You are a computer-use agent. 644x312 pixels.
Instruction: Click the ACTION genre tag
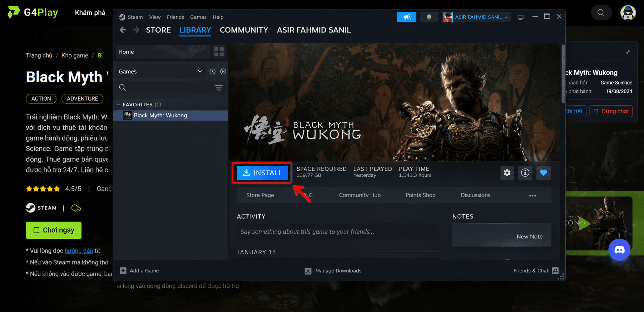[41, 99]
